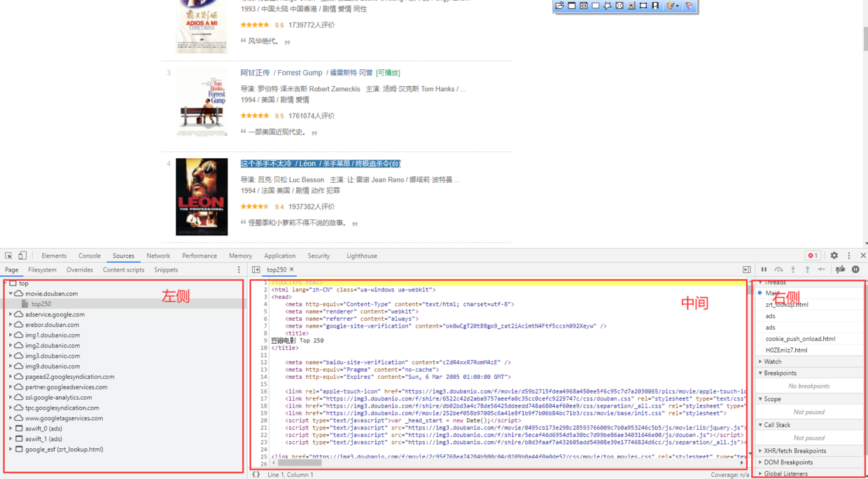This screenshot has height=479, width=868.
Task: Select capture active window in capture toolbar
Action: click(x=572, y=6)
